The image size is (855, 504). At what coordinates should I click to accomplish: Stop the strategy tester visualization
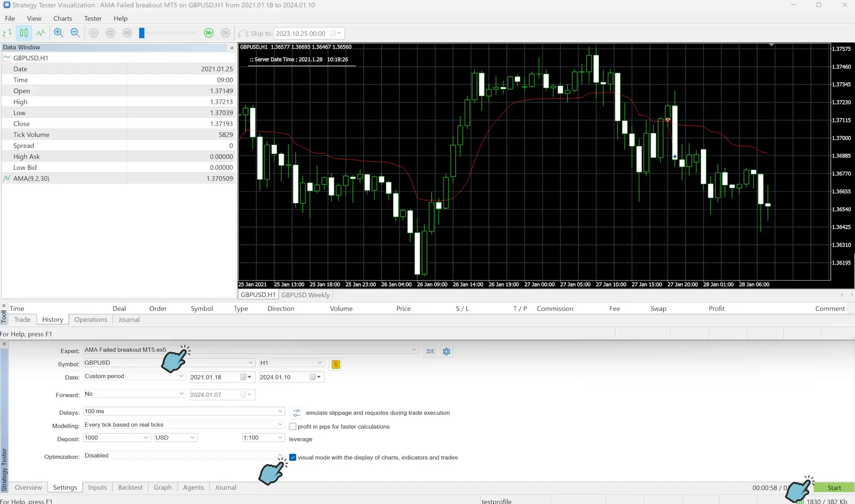110,33
